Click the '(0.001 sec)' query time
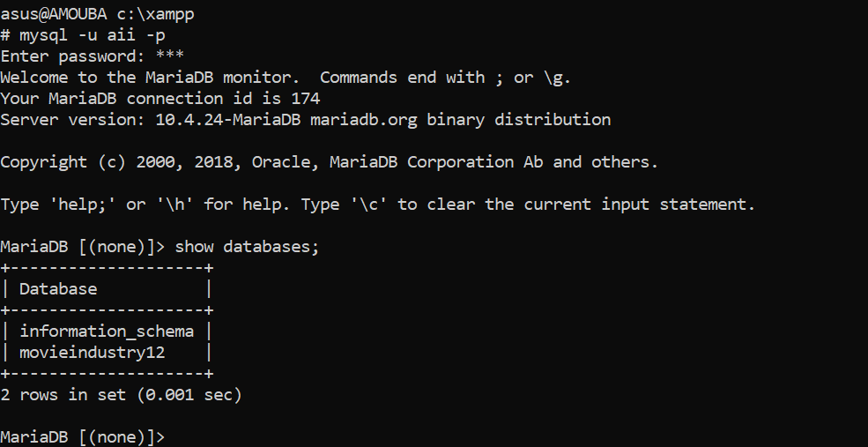Image resolution: width=868 pixels, height=447 pixels. pyautogui.click(x=189, y=395)
